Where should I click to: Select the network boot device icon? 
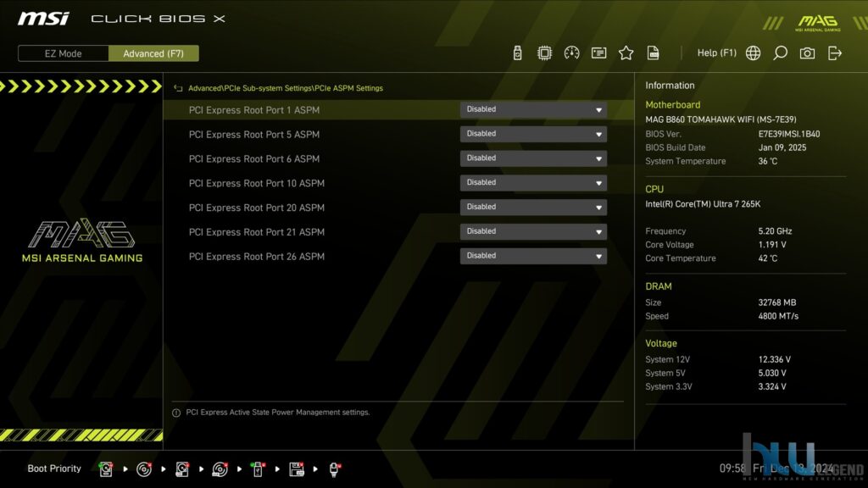pyautogui.click(x=334, y=469)
